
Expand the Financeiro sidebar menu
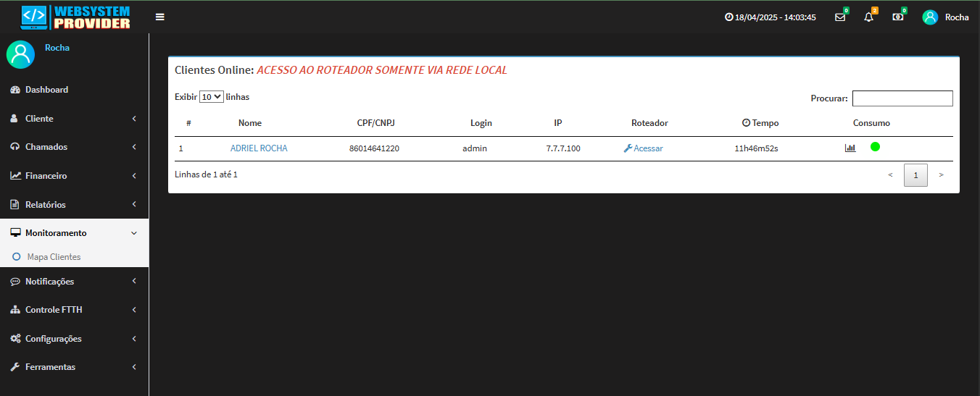pos(74,175)
